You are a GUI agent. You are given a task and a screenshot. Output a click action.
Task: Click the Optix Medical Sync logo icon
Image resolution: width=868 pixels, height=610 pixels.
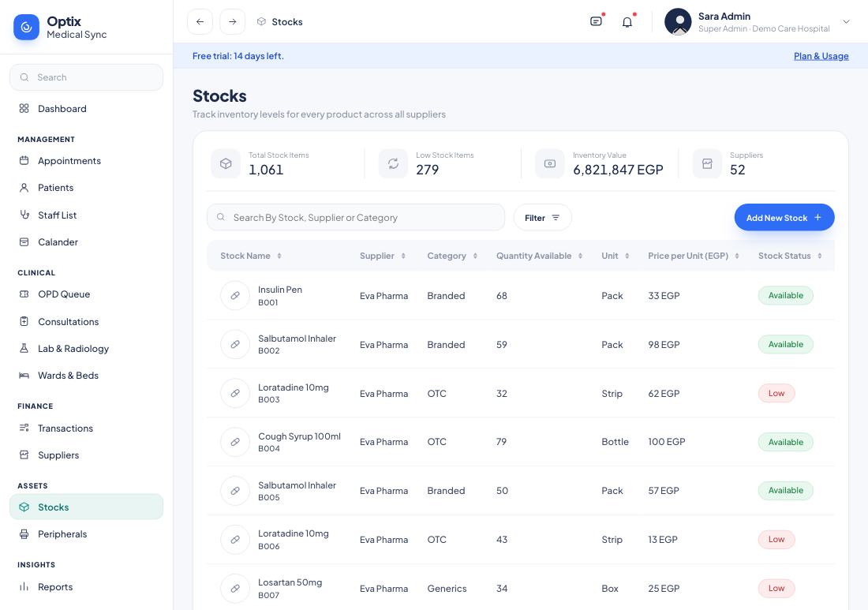(x=26, y=27)
